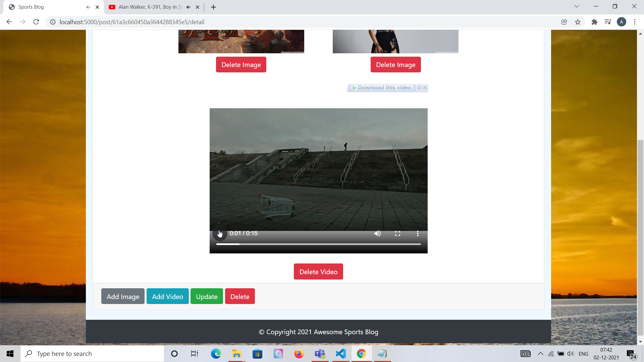Open video player more options menu
The image size is (644, 362).
pos(418,234)
